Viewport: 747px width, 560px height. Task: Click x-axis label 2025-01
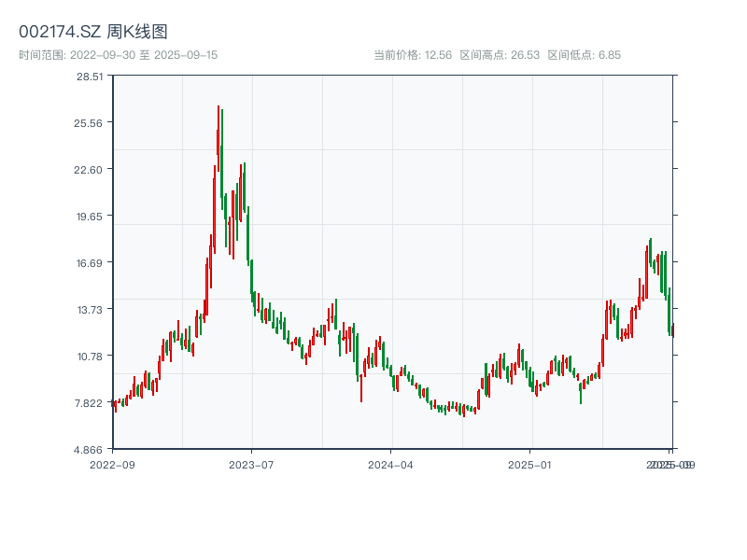529,465
